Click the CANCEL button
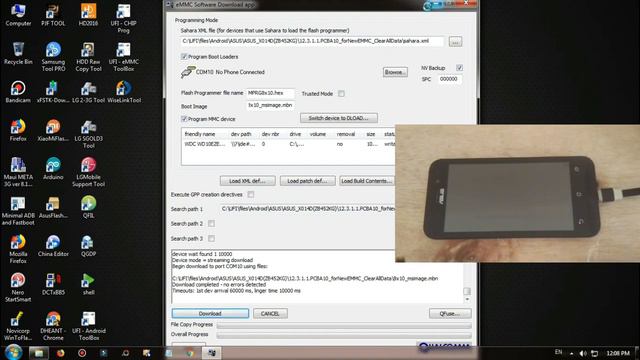The height and width of the screenshot is (360, 640). point(270,313)
